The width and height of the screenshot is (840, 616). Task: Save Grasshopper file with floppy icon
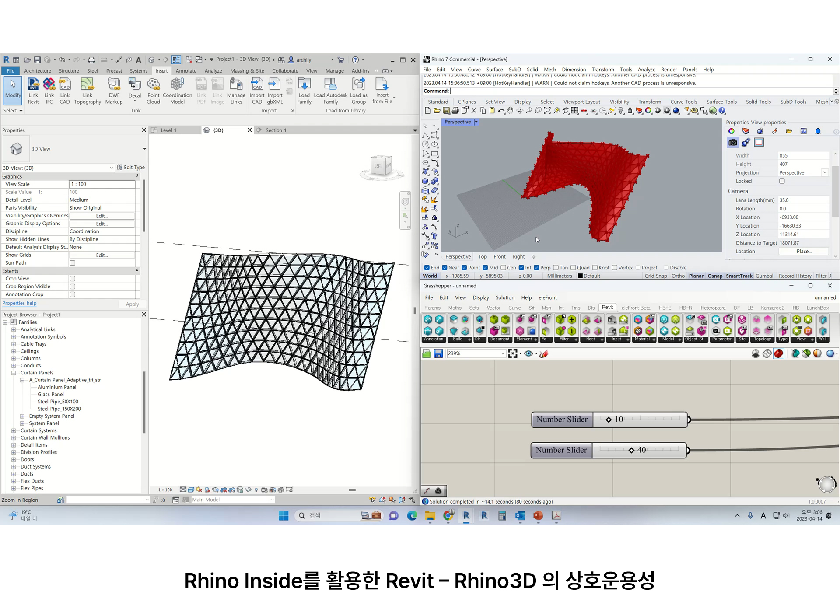click(x=438, y=353)
